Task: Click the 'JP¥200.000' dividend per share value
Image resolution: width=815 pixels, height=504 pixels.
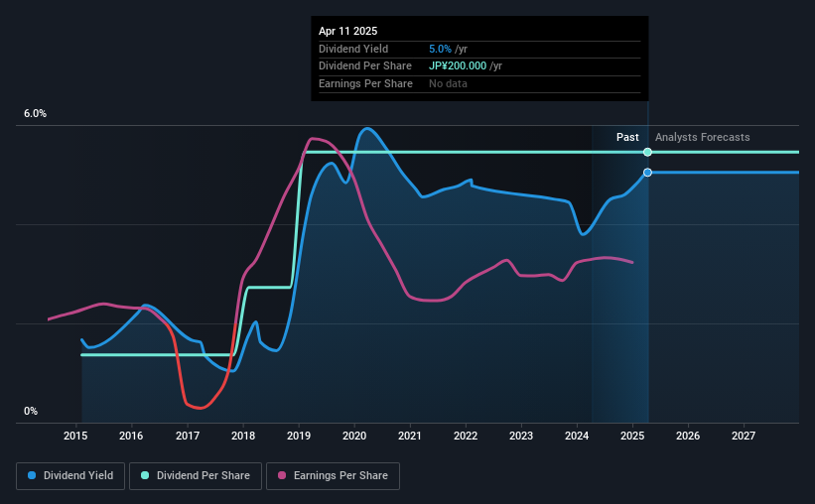Action: (x=458, y=66)
